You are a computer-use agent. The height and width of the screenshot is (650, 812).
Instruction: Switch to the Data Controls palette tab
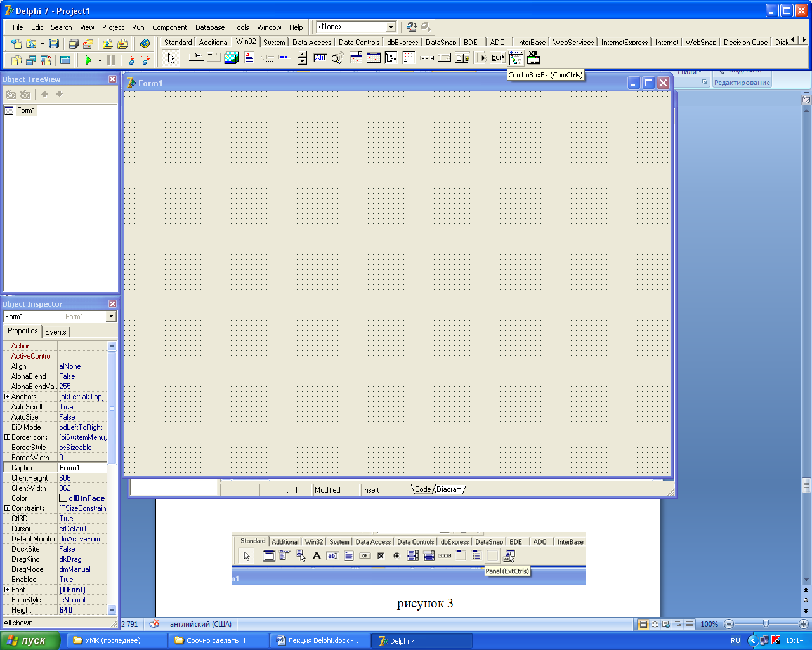click(359, 43)
